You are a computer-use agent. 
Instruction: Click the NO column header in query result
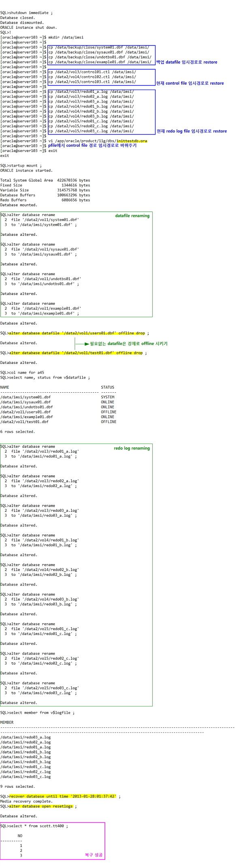[x=20, y=836]
